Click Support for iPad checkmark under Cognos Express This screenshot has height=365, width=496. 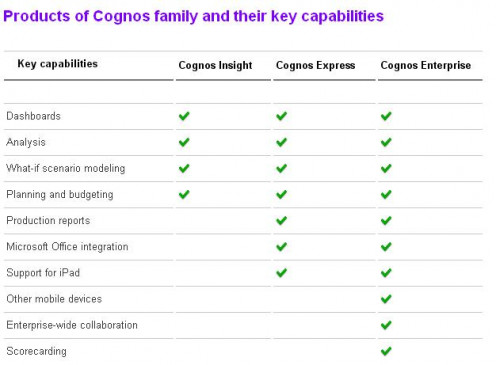click(281, 273)
